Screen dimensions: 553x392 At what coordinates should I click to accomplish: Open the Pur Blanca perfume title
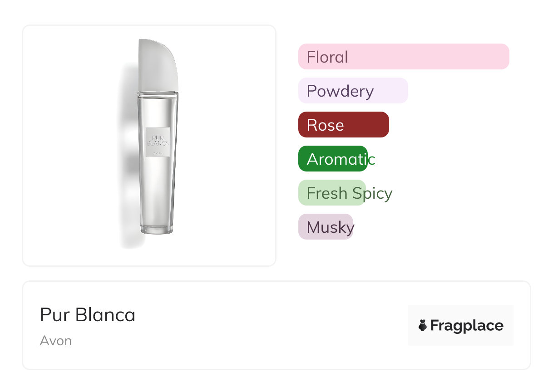88,315
